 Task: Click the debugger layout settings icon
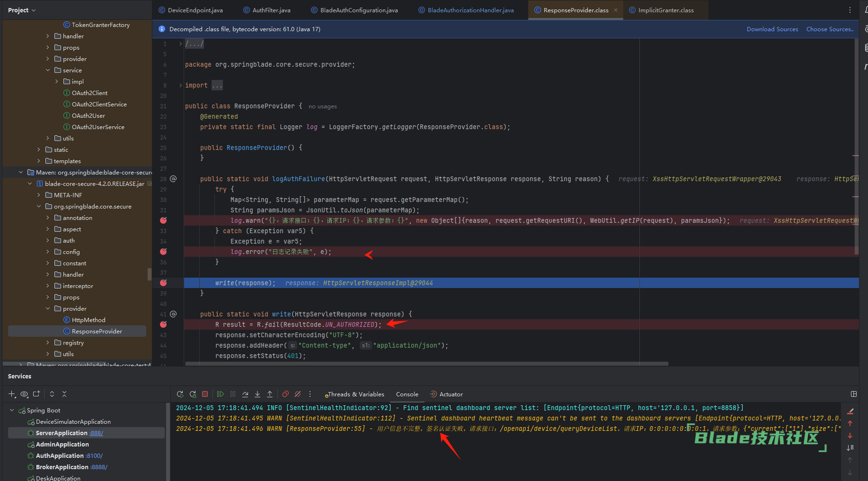pyautogui.click(x=854, y=394)
